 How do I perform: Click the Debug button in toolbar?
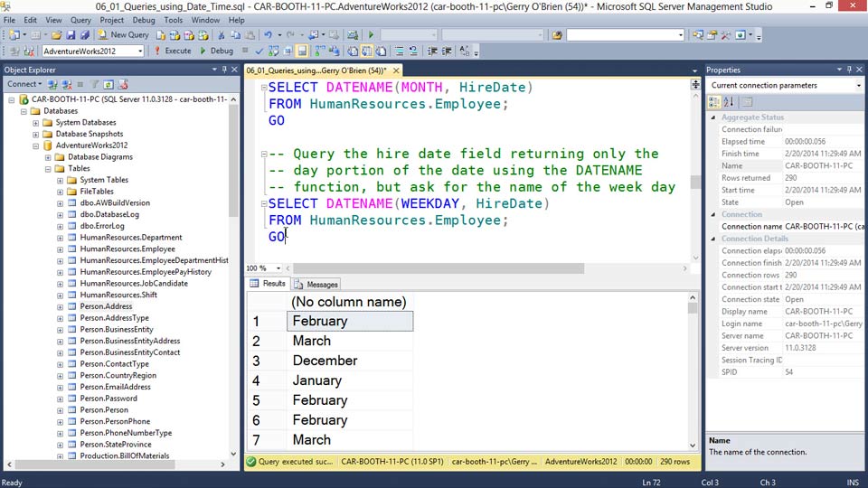pos(216,51)
